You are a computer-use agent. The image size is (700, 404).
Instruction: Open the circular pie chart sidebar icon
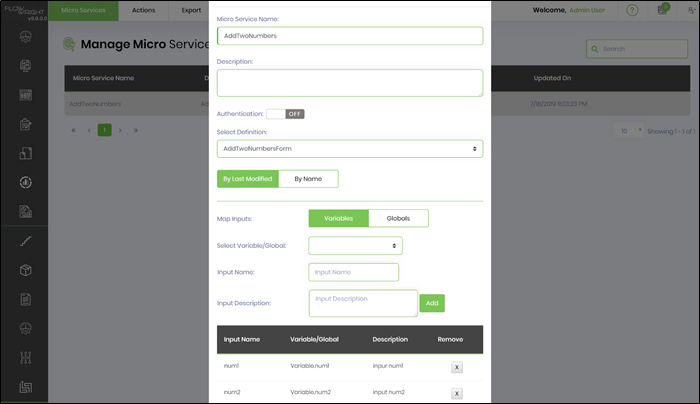[x=25, y=182]
